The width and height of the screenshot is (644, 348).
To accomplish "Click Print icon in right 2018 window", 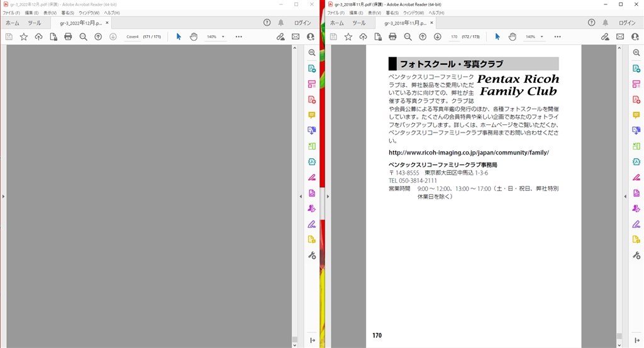I will [x=392, y=37].
